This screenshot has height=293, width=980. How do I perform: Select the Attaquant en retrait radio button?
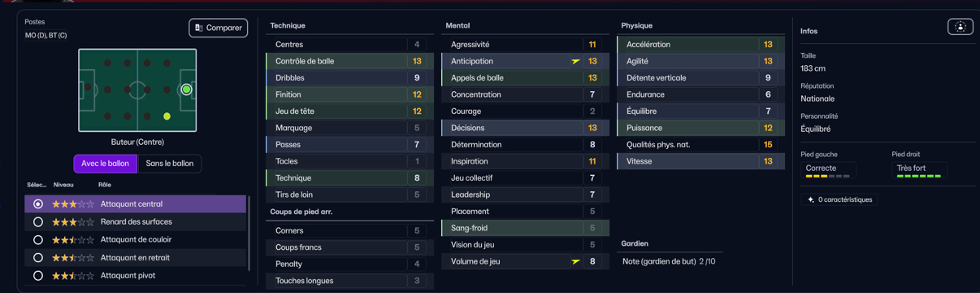[38, 257]
